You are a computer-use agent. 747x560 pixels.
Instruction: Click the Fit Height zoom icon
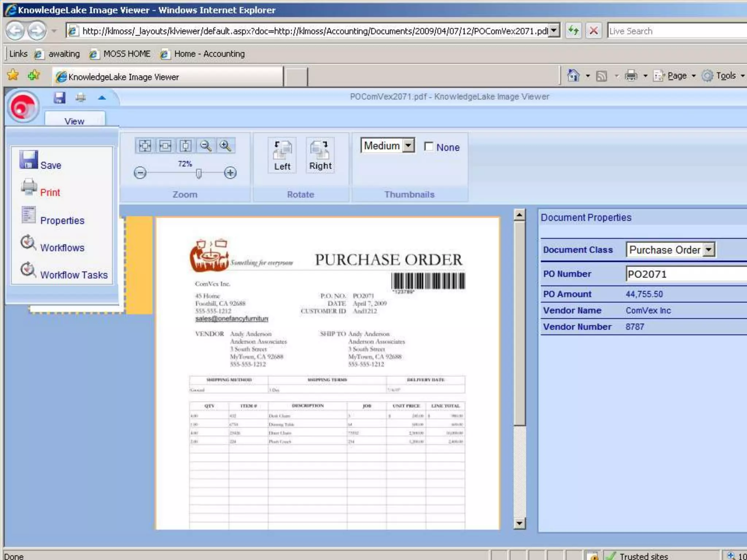185,146
